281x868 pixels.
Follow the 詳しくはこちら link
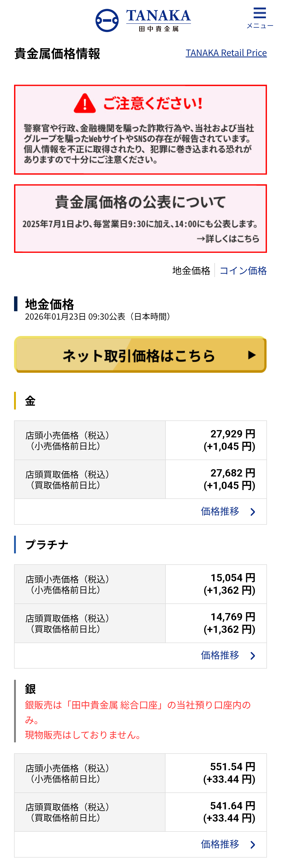228,239
